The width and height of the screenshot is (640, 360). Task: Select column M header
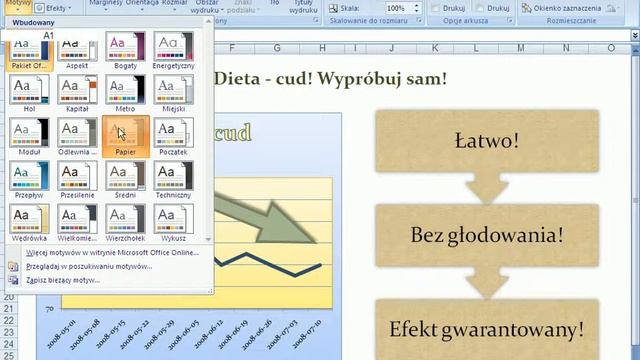521,48
